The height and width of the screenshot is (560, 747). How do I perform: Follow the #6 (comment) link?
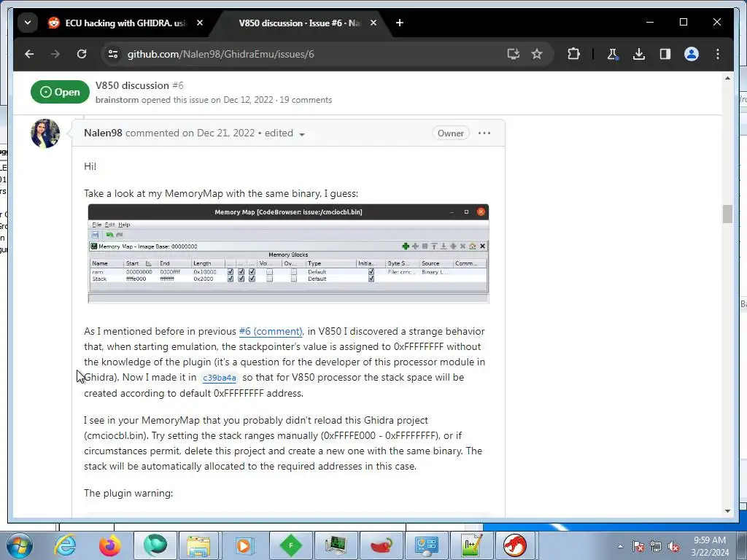(271, 332)
